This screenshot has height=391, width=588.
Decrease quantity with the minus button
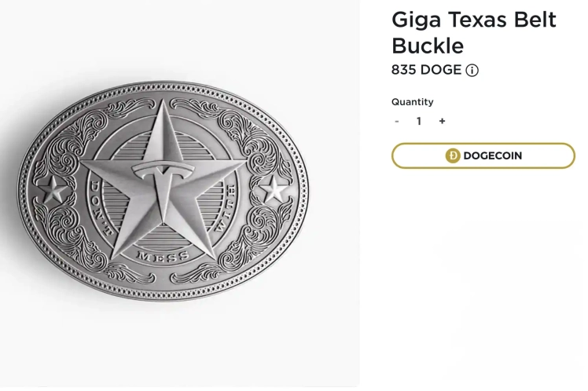click(x=397, y=121)
